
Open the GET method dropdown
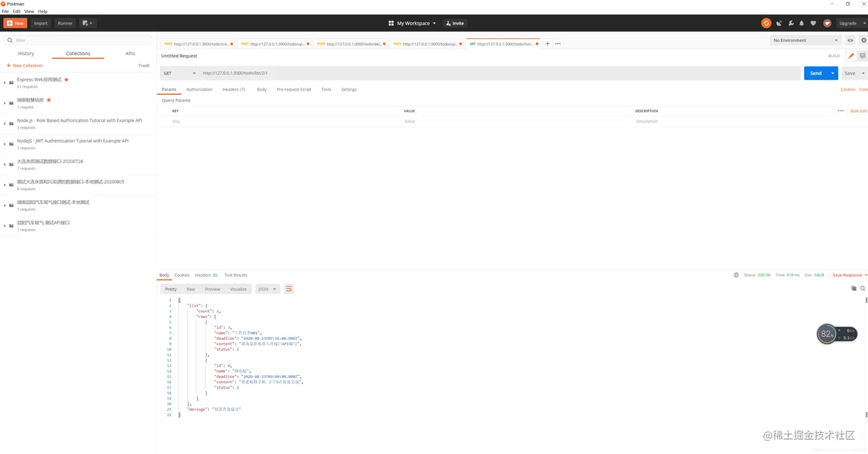(x=179, y=73)
